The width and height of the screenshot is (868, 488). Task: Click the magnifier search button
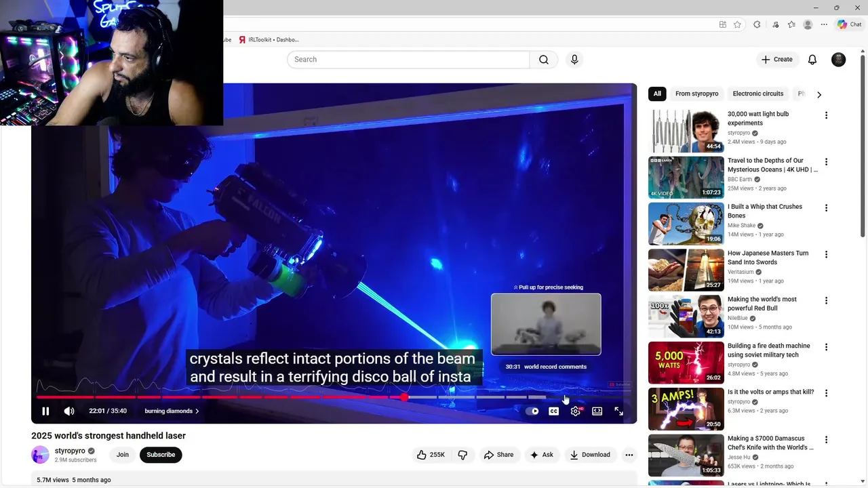pyautogui.click(x=544, y=60)
